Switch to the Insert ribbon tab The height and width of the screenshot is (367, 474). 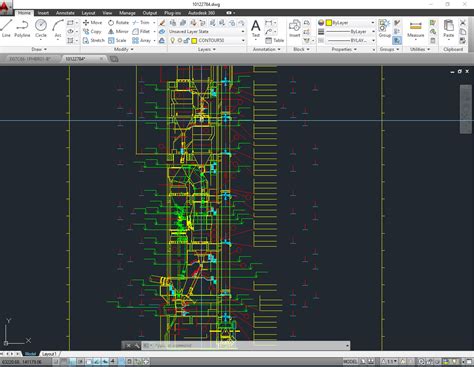[x=43, y=13]
